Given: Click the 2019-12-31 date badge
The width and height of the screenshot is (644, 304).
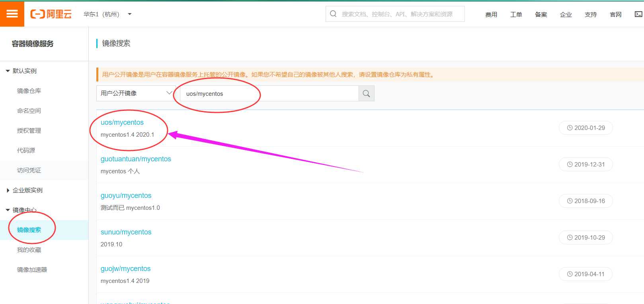Looking at the screenshot, I should (x=585, y=165).
